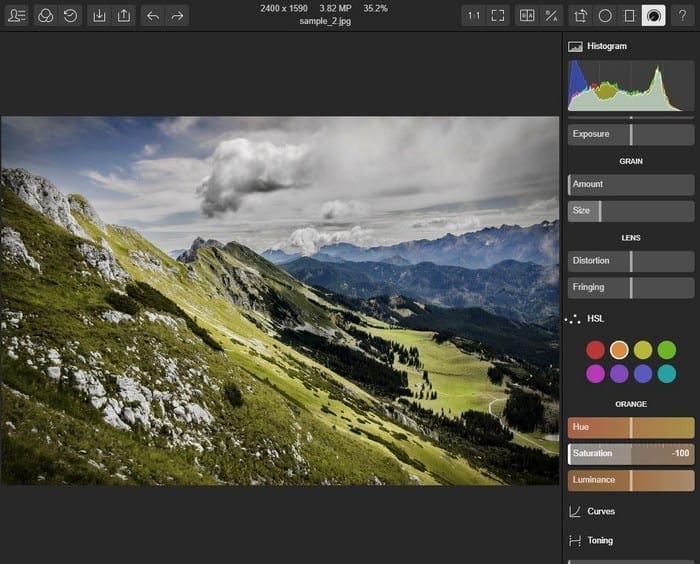700x564 pixels.
Task: Click the percent auto adjust icon
Action: pyautogui.click(x=551, y=16)
